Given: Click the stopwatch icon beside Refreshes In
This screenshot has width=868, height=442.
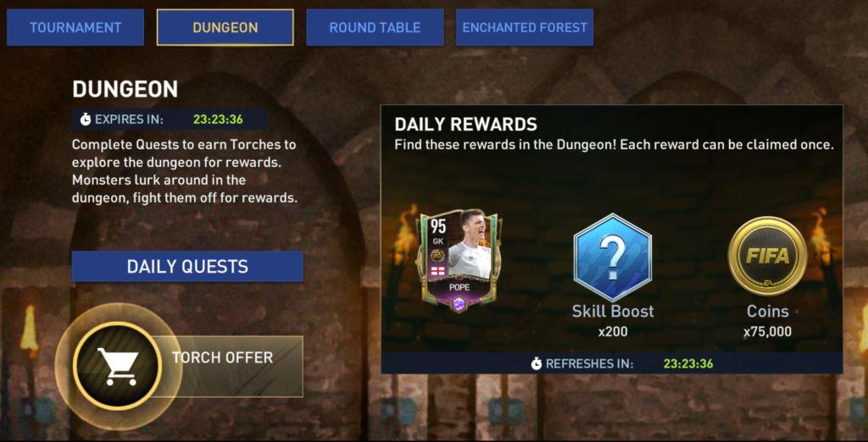Looking at the screenshot, I should point(537,364).
